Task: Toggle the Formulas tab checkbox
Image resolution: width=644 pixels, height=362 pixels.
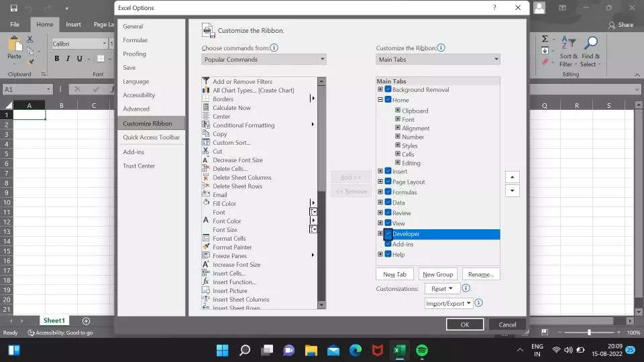Action: pos(388,192)
